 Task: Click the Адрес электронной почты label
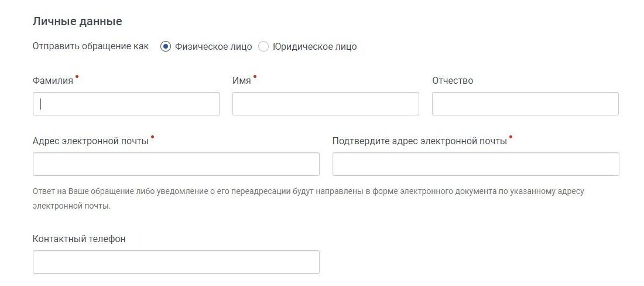[x=90, y=141]
